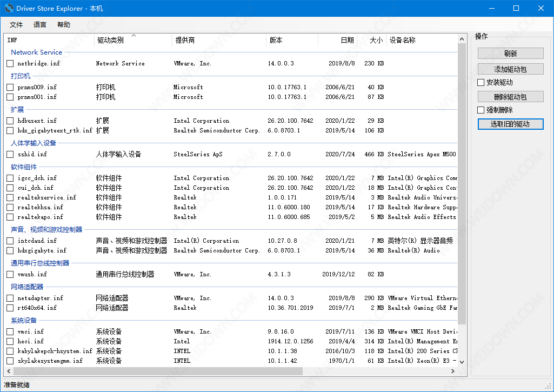Click the vertical scrollbar down arrow

(462, 362)
